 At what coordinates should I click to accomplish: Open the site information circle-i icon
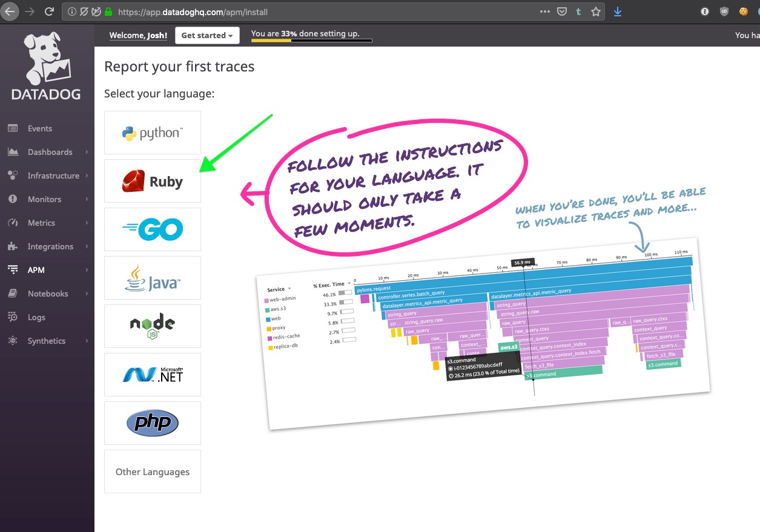click(72, 11)
